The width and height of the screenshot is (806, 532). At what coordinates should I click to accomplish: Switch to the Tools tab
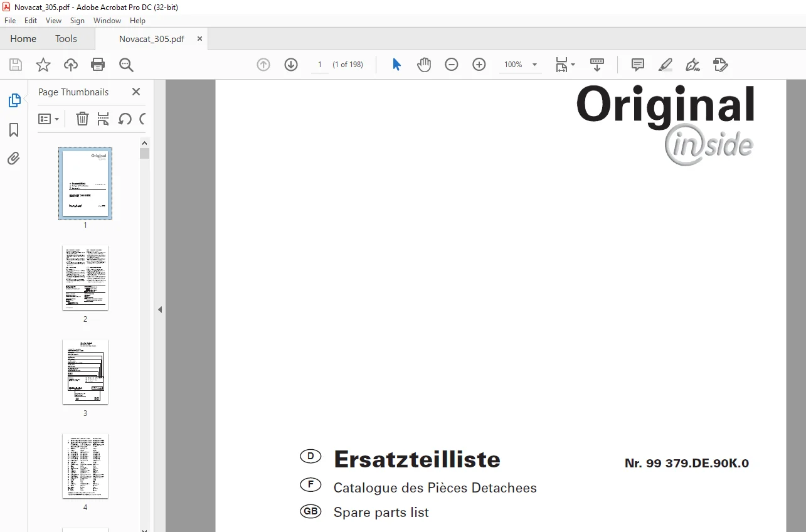pyautogui.click(x=66, y=39)
